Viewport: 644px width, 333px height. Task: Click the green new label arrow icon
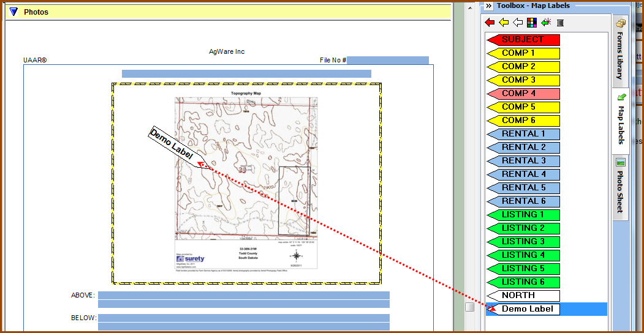546,23
